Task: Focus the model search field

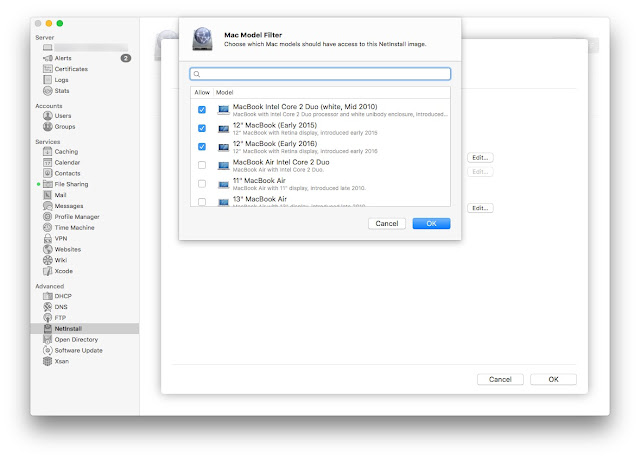Action: [x=320, y=74]
